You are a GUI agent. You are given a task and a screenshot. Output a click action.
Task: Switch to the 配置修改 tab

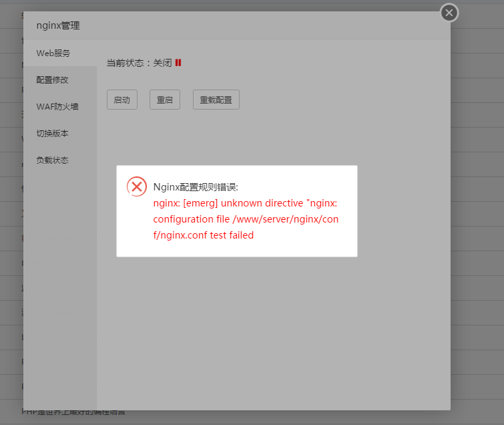60,80
